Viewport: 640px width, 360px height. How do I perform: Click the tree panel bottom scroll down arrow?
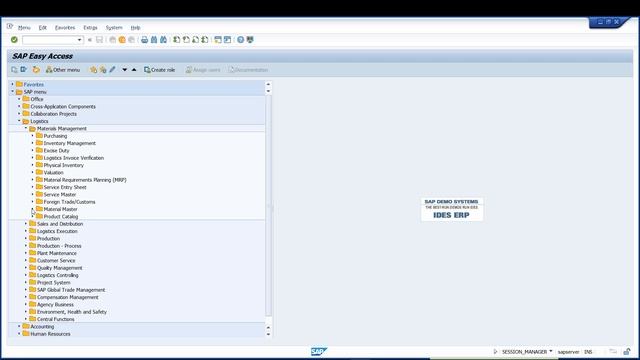point(268,334)
